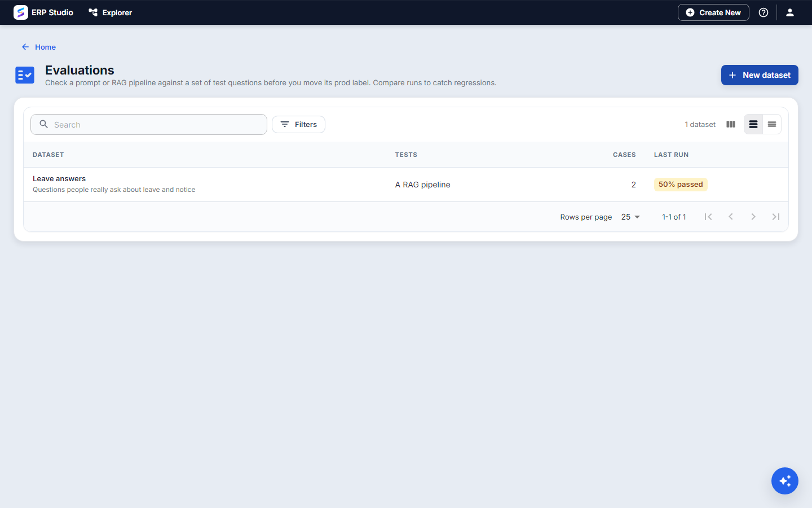Open the Leave answers dataset row
812x508 pixels.
(406, 185)
